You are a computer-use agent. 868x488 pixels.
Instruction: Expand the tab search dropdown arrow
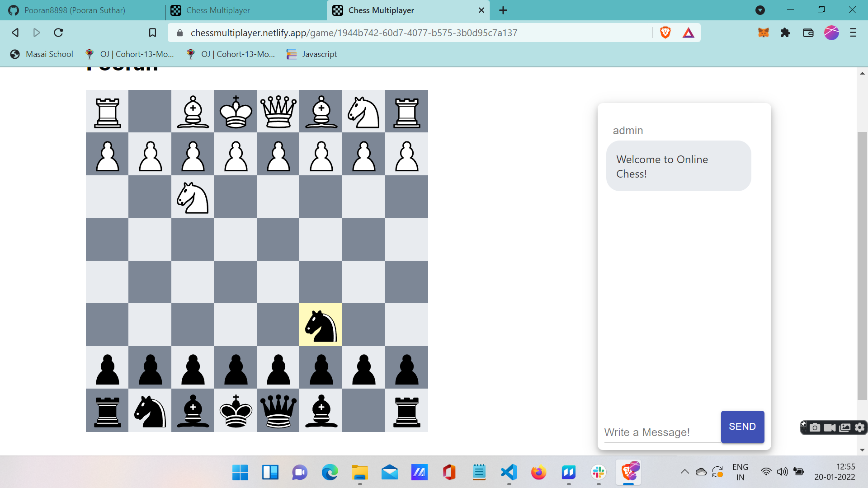pyautogui.click(x=760, y=10)
